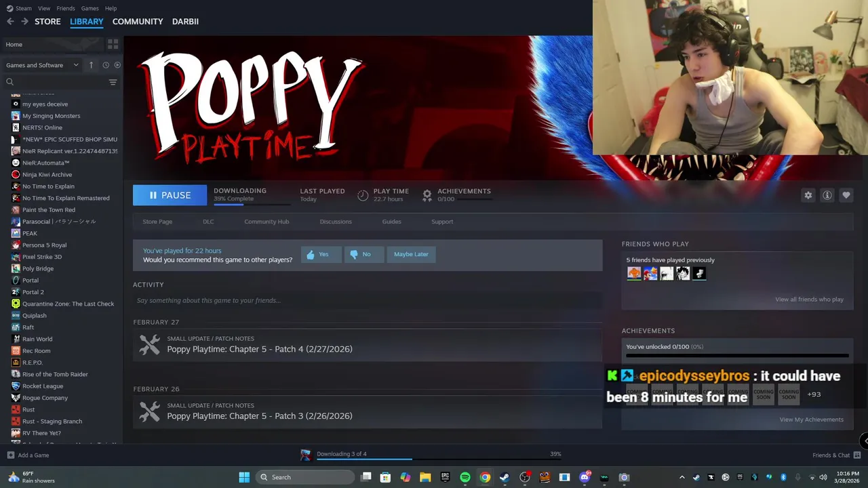Open Chapter 5 - Patch 4 patch notes
The image size is (868, 488).
coord(260,349)
